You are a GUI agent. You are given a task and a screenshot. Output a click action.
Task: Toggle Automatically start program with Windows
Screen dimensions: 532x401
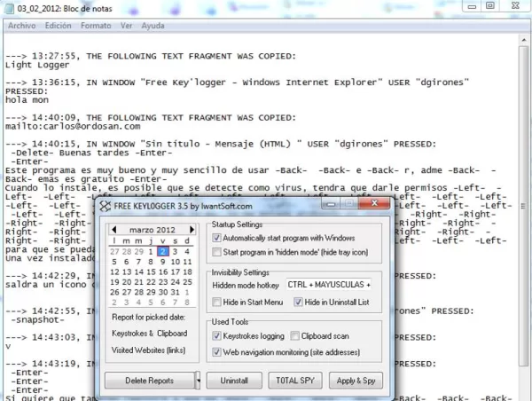[x=216, y=238]
